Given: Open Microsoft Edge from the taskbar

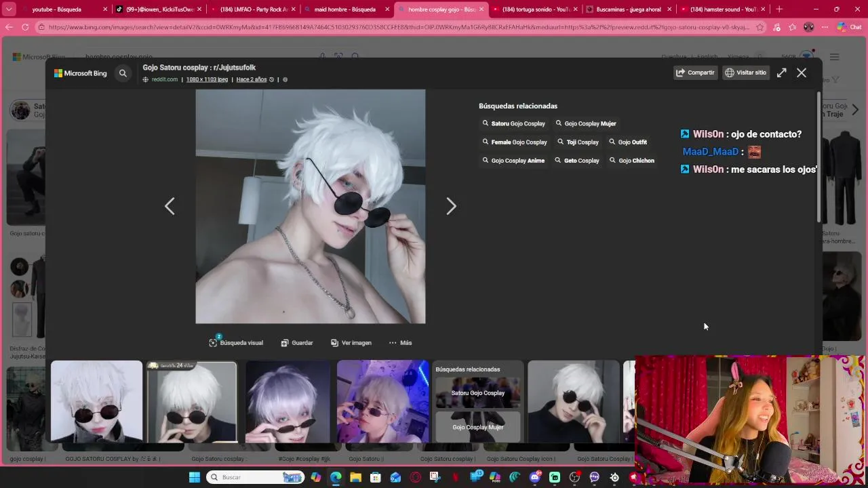Looking at the screenshot, I should coord(336,477).
